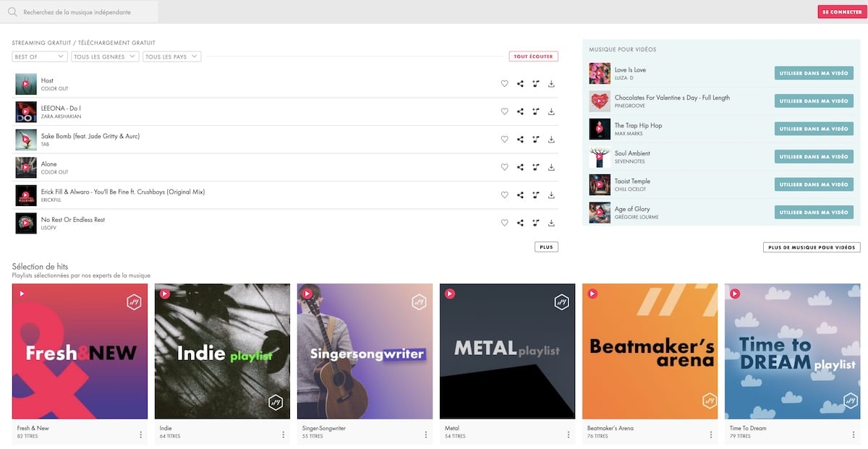Open the BEST OF dropdown
Screen dimensions: 868x449
pos(40,56)
